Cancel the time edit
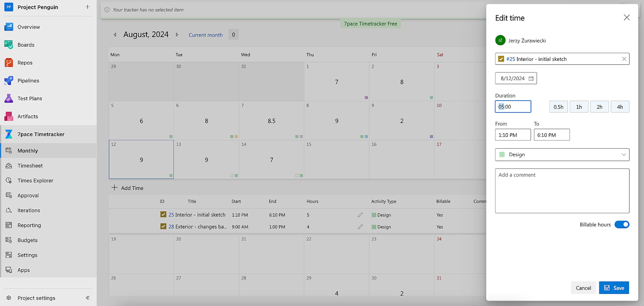The image size is (644, 306). tap(583, 288)
